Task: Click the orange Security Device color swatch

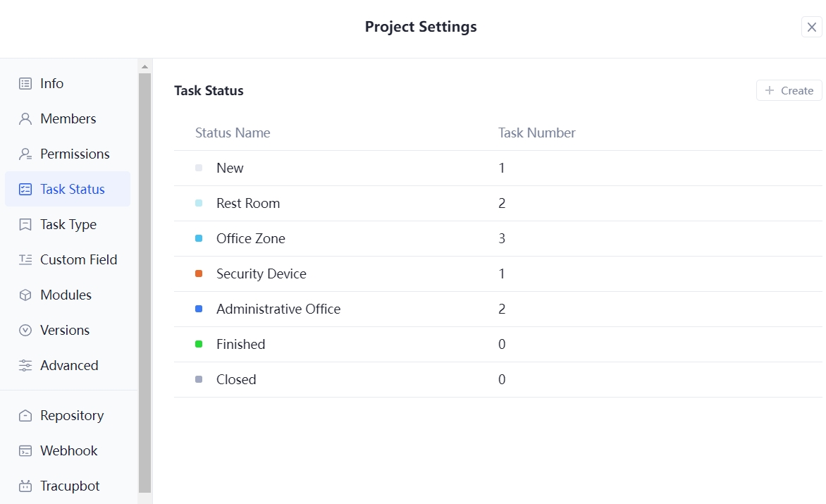Action: pos(199,273)
